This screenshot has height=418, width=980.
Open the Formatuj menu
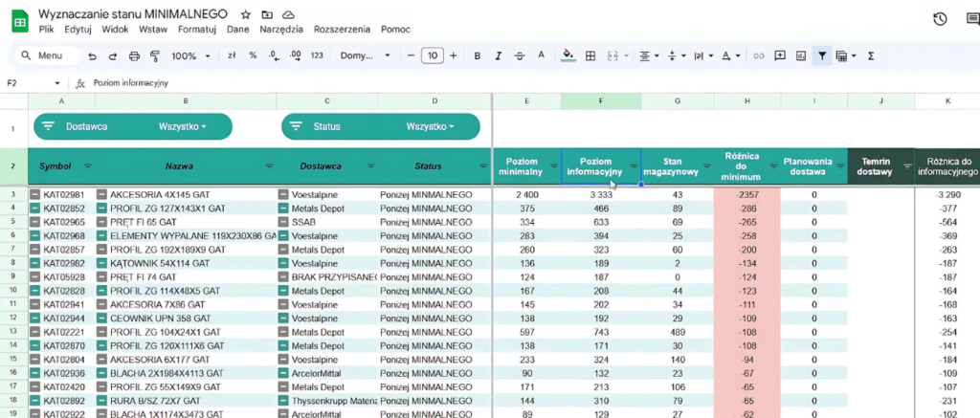coord(196,30)
